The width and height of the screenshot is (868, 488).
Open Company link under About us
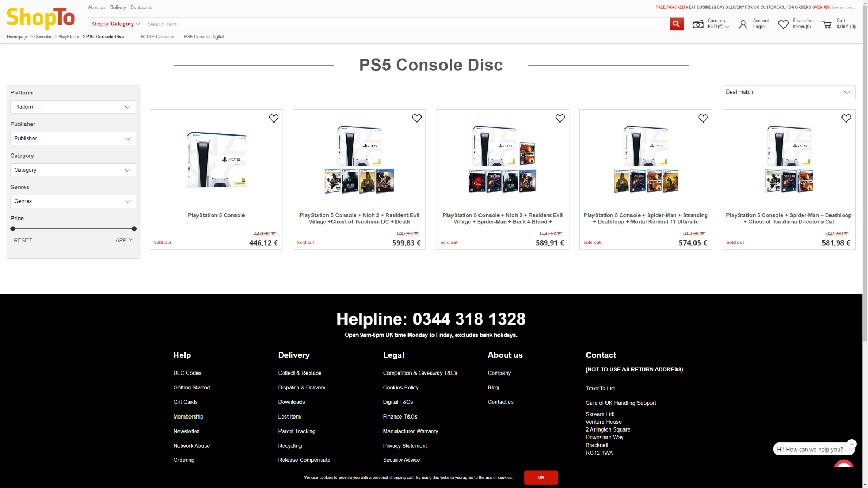point(499,373)
